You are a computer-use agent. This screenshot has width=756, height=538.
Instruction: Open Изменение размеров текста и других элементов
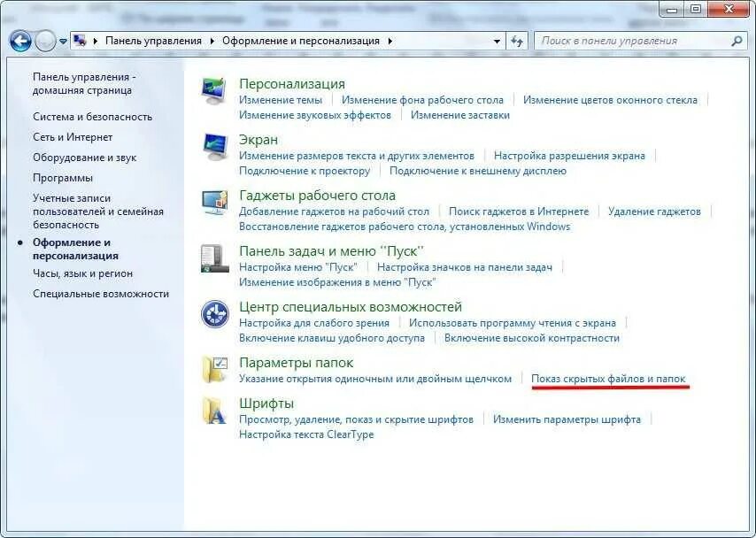tap(357, 156)
